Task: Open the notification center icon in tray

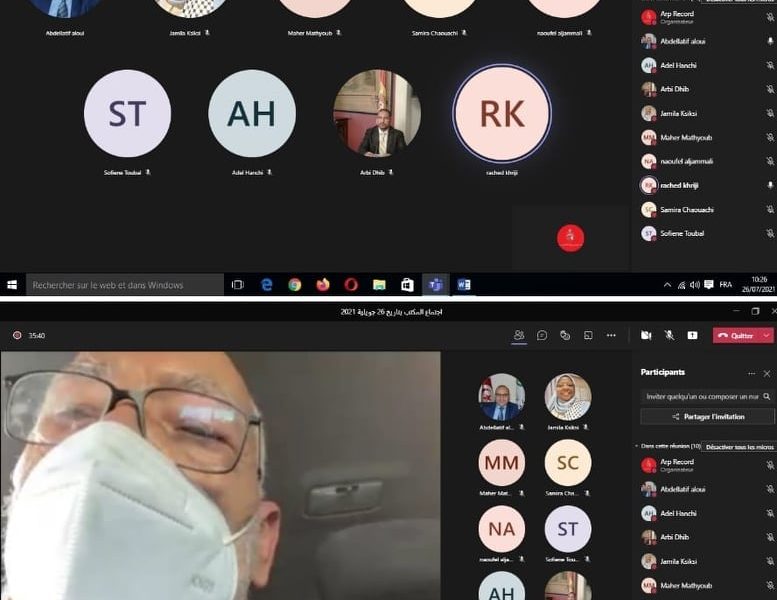Action: [x=709, y=285]
